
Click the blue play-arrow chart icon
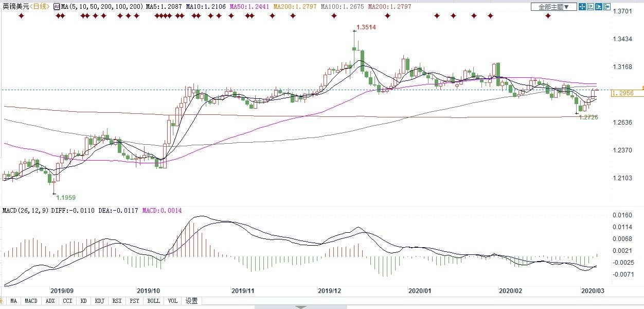pyautogui.click(x=599, y=7)
